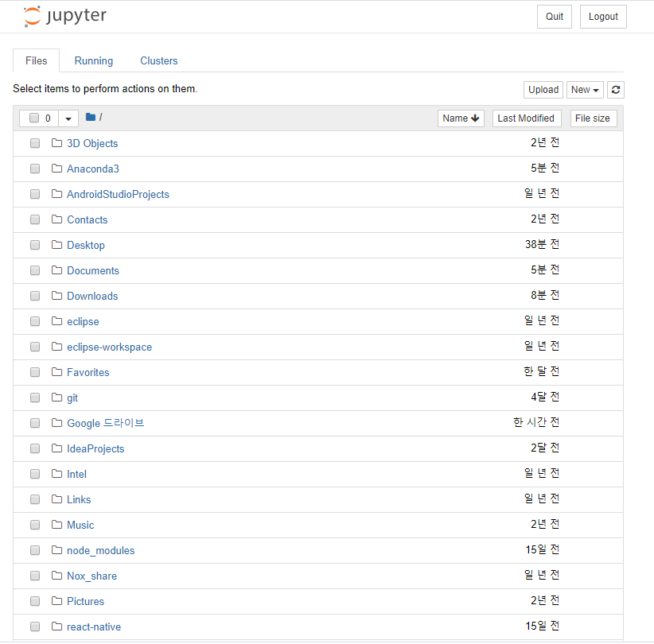
Task: Tick the checkbox beside Desktop
Action: (x=35, y=245)
